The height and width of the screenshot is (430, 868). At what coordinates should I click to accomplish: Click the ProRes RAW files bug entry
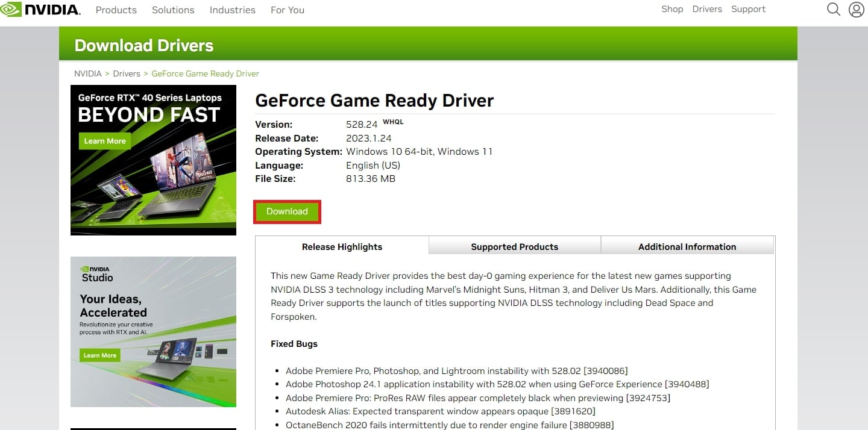click(x=478, y=398)
